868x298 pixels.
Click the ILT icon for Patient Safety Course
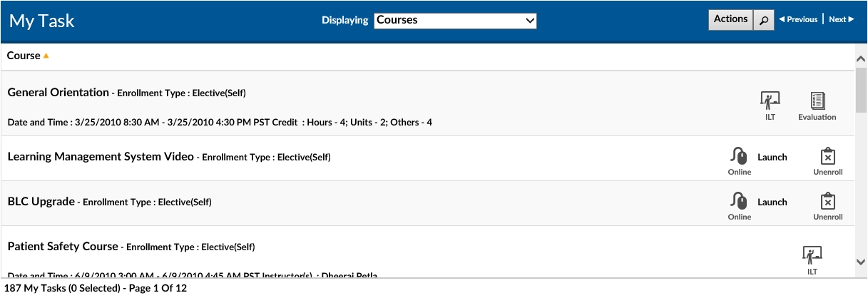(812, 254)
